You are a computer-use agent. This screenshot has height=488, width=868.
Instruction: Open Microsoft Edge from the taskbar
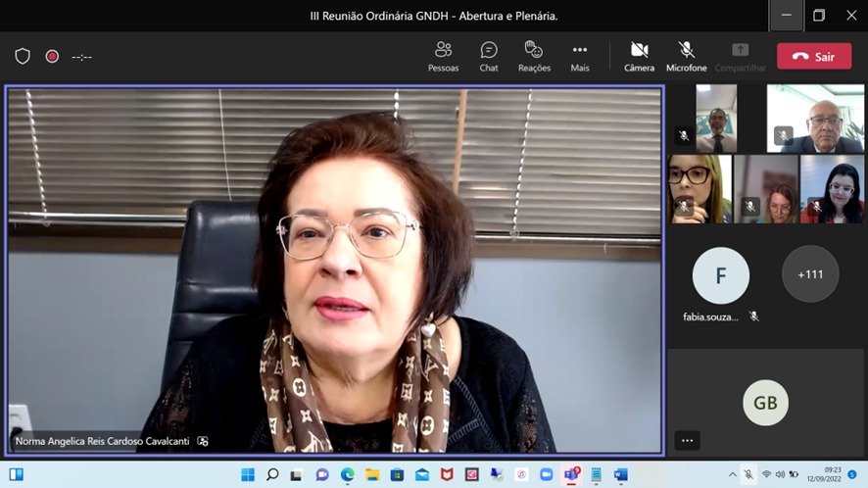coord(347,474)
